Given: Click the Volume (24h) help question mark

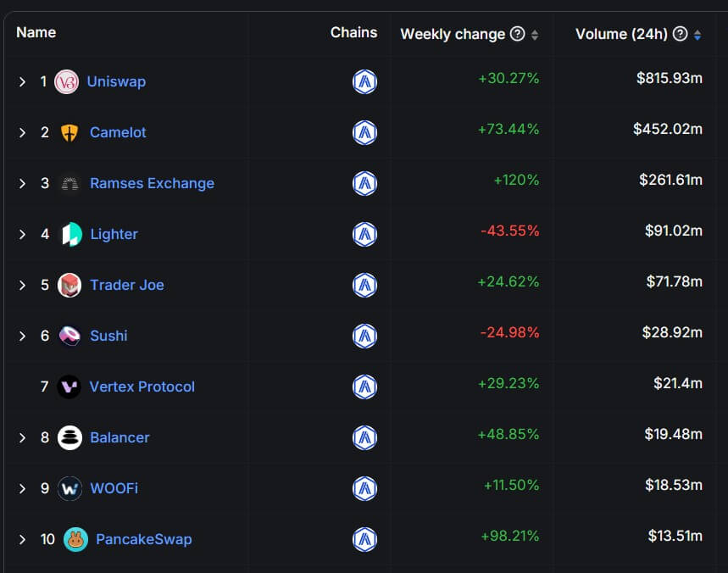Looking at the screenshot, I should [680, 34].
